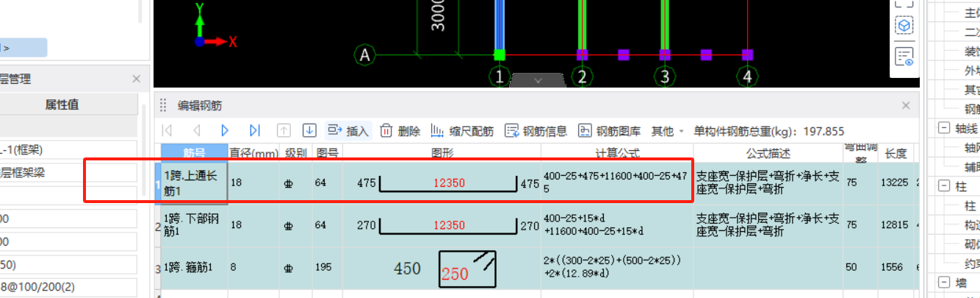Select axis bubble 1 on canvas

pos(500,77)
